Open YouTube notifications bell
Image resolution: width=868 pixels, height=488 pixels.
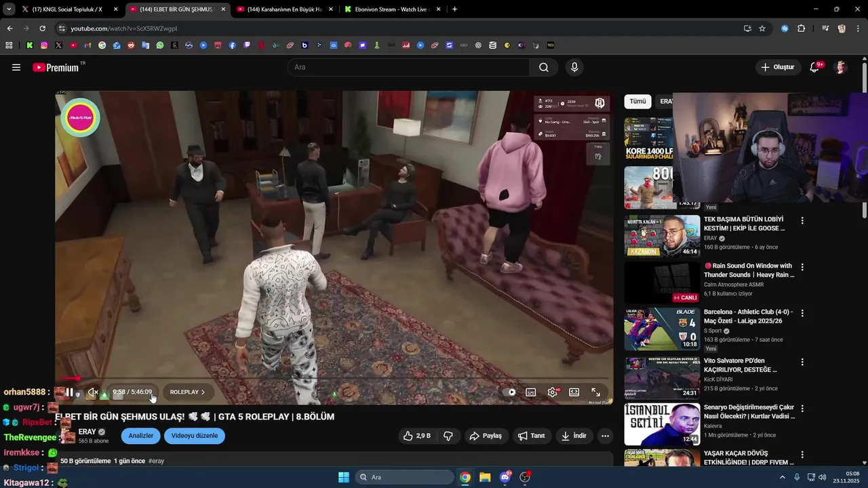pyautogui.click(x=815, y=67)
